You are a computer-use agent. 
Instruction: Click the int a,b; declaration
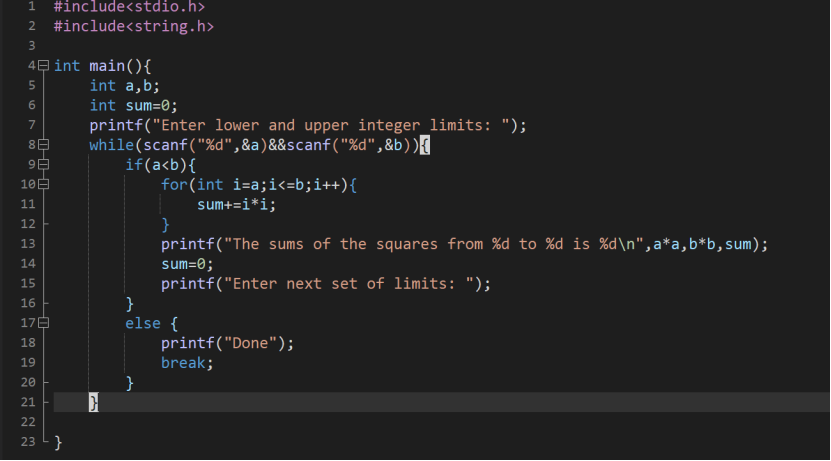click(124, 86)
